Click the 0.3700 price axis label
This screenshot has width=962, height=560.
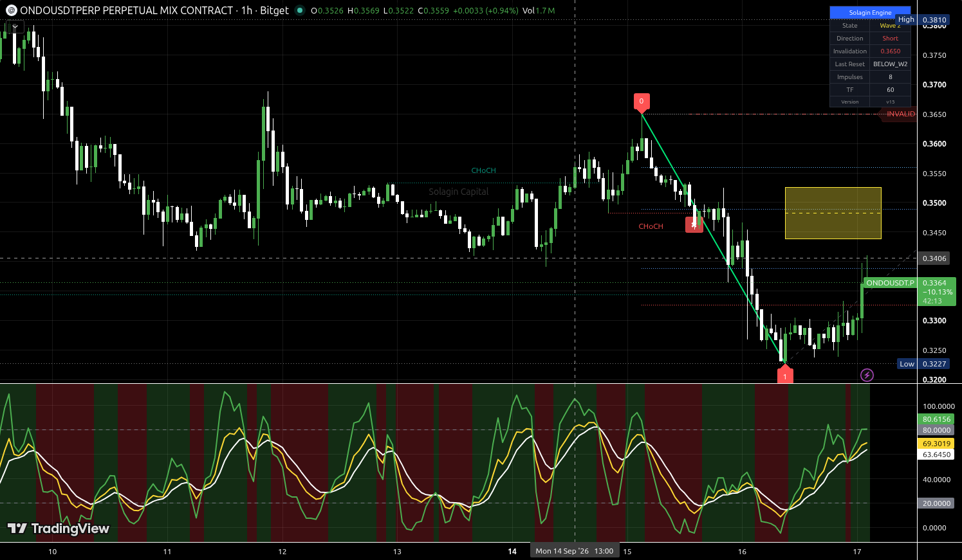[x=934, y=85]
